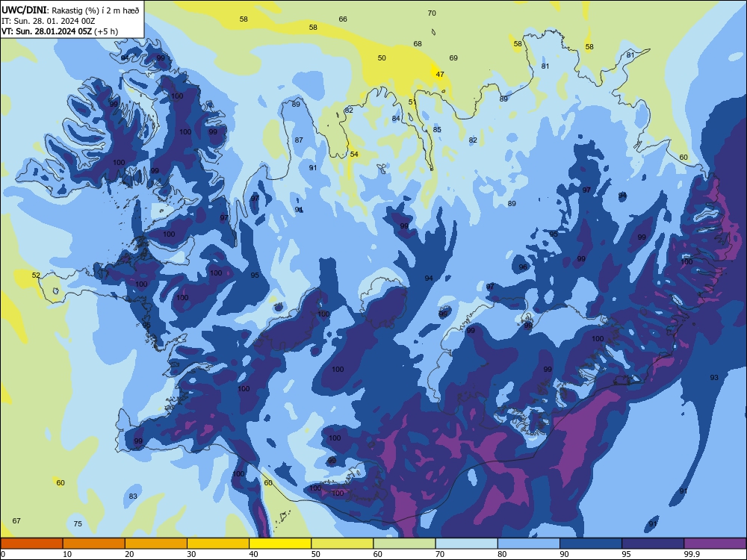The image size is (747, 560).
Task: Select the '85' humidity value on map
Action: [437, 129]
